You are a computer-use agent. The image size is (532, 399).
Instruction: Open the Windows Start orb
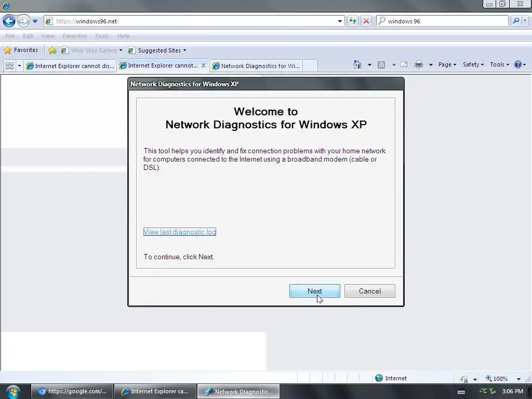coord(12,392)
